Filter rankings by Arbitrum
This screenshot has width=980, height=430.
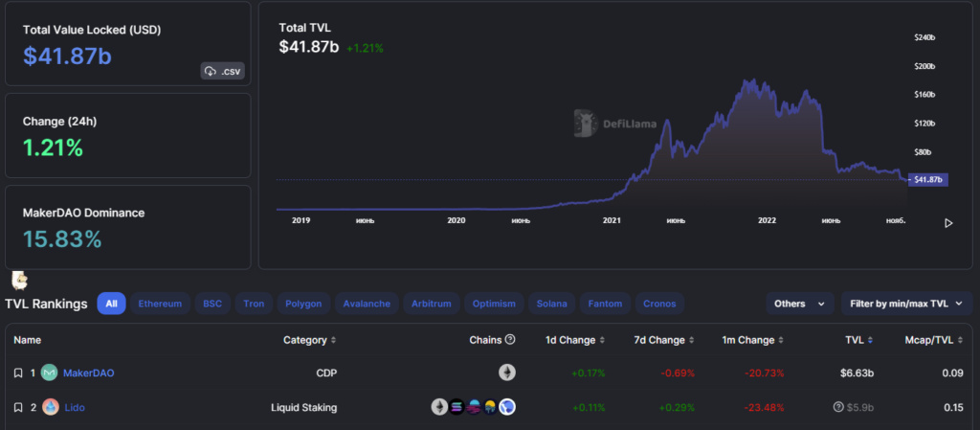(432, 304)
